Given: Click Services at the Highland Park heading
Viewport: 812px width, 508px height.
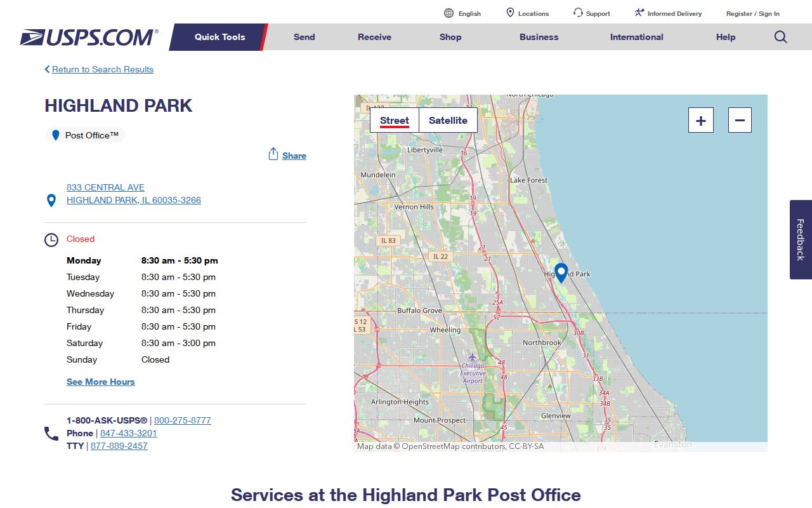Looking at the screenshot, I should 406,495.
